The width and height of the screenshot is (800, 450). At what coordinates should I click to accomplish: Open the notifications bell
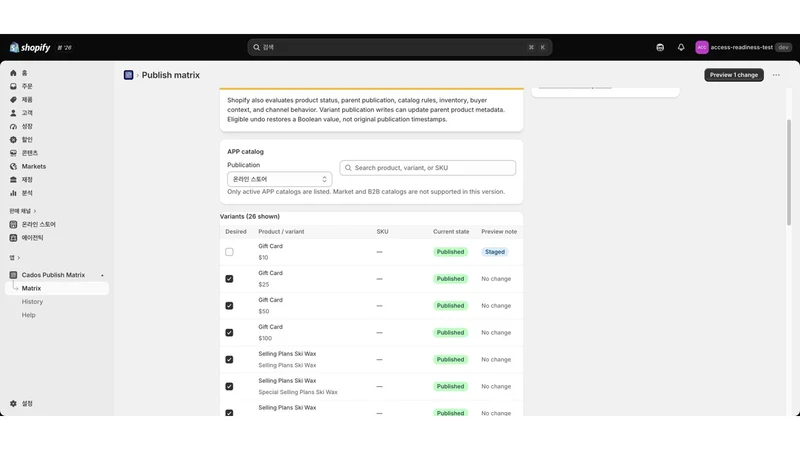click(x=681, y=47)
